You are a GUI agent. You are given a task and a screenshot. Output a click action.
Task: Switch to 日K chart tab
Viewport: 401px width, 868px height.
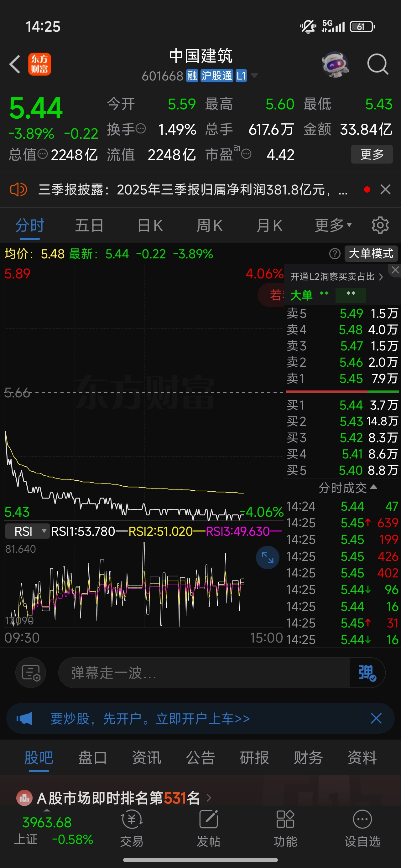pos(150,226)
